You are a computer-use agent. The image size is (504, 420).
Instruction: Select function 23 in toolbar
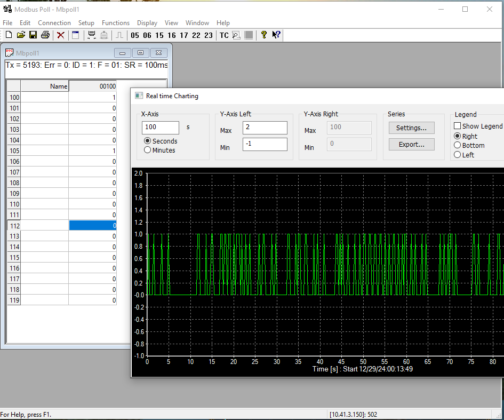(x=209, y=35)
